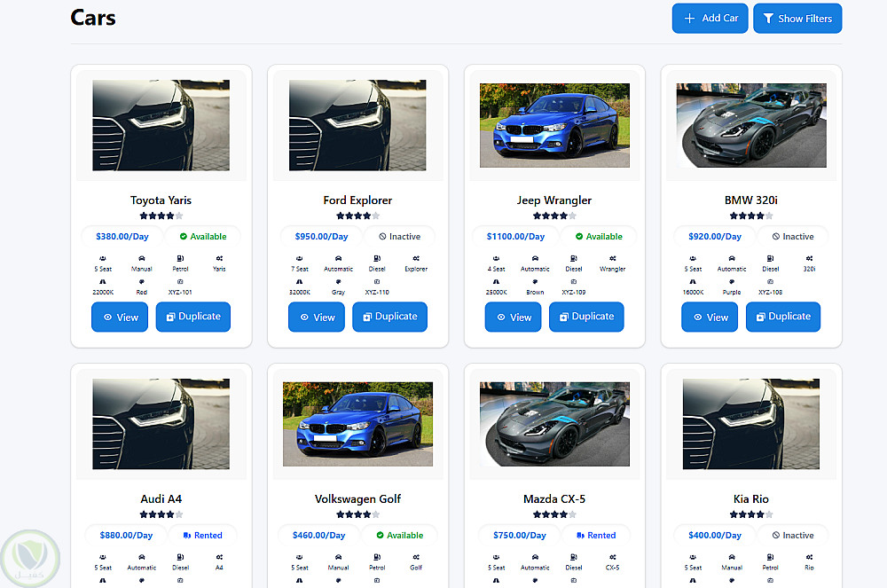The height and width of the screenshot is (588, 887).
Task: Click the Mazda CX-5 star rating
Action: 554,514
